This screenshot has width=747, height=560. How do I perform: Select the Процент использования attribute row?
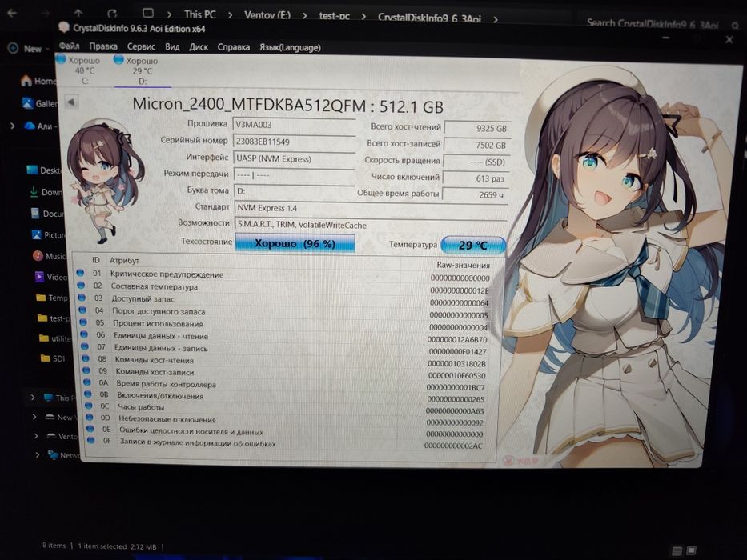click(x=285, y=325)
